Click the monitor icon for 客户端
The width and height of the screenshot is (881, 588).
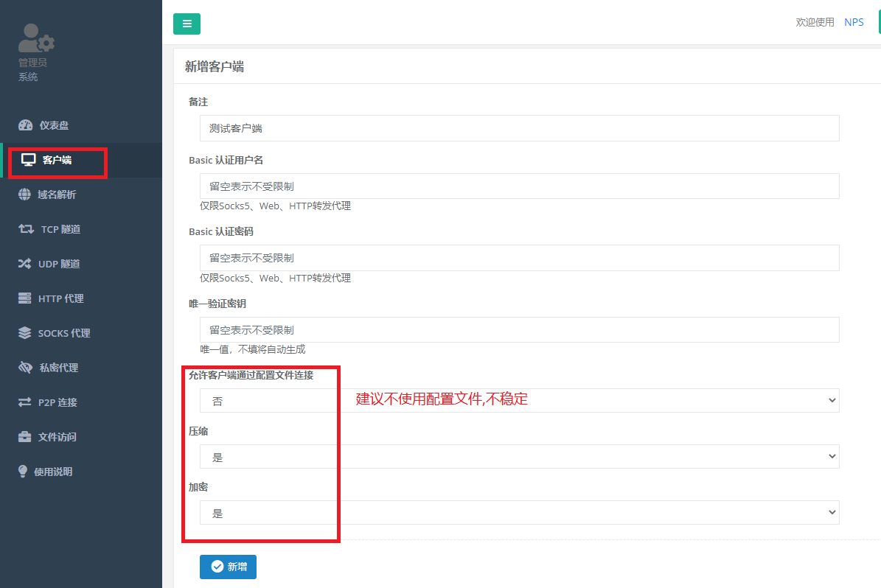28,160
